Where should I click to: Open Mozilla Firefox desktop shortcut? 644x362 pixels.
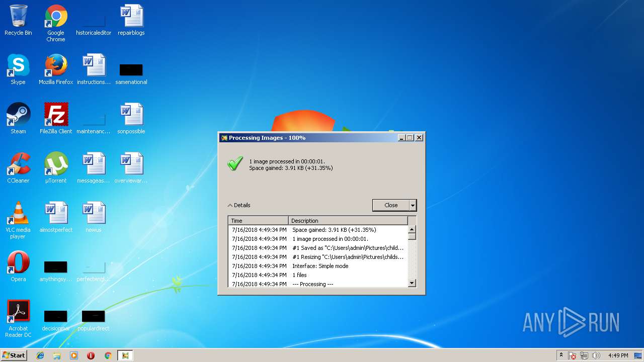click(x=56, y=69)
